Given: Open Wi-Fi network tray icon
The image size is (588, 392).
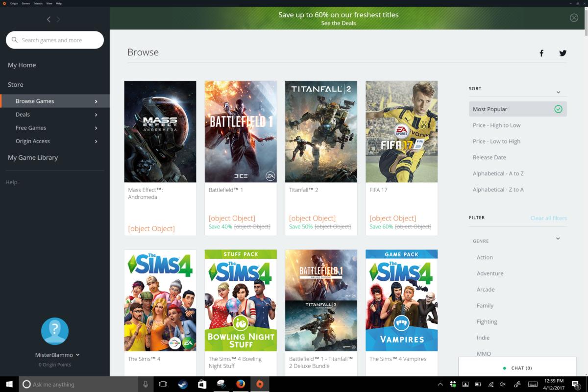Looking at the screenshot, I should [x=490, y=384].
